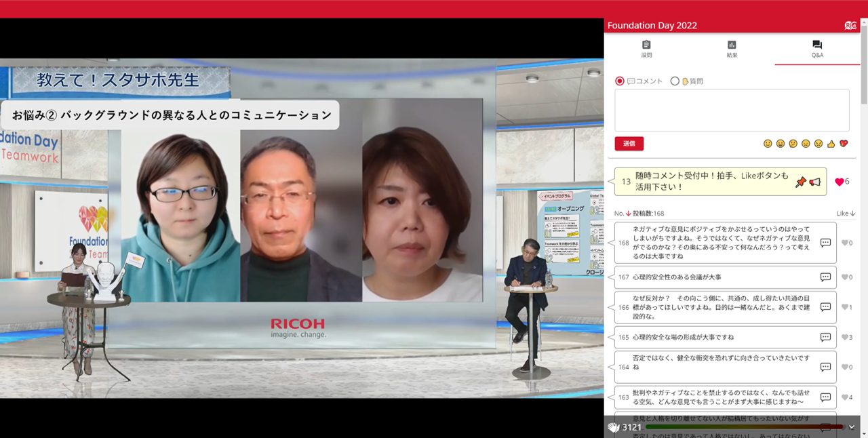The width and height of the screenshot is (868, 438).
Task: Click the video stream player area
Action: pos(302,228)
